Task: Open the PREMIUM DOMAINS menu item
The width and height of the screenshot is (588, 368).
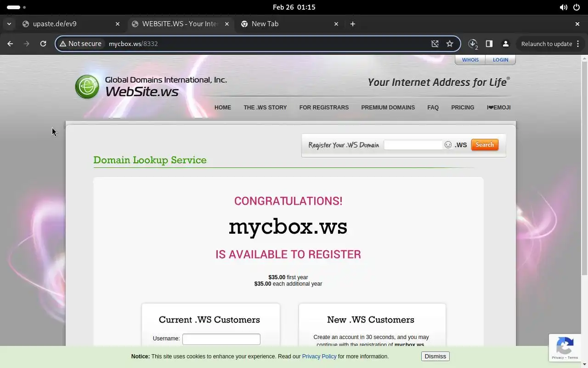Action: 388,108
